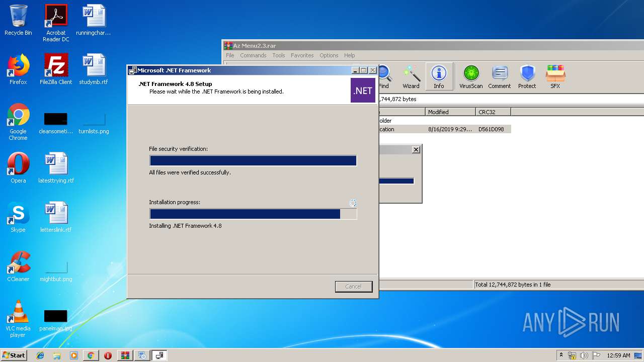Click status text 'Total 12,744,872 bytes in 1 file'
This screenshot has height=362, width=644.
513,285
